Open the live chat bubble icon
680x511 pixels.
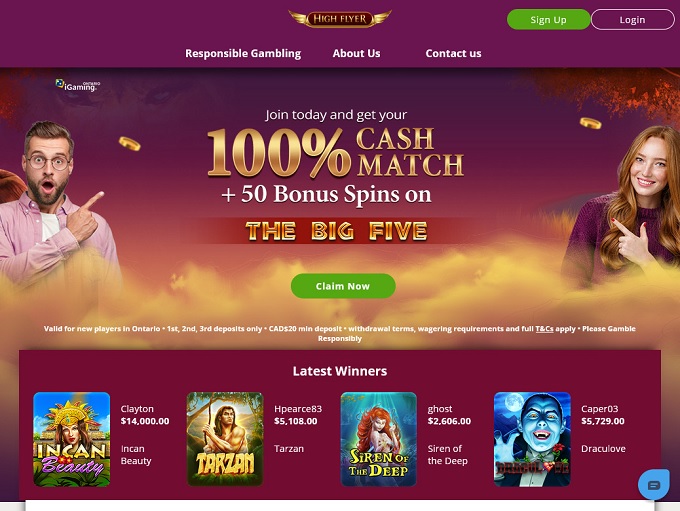click(654, 484)
